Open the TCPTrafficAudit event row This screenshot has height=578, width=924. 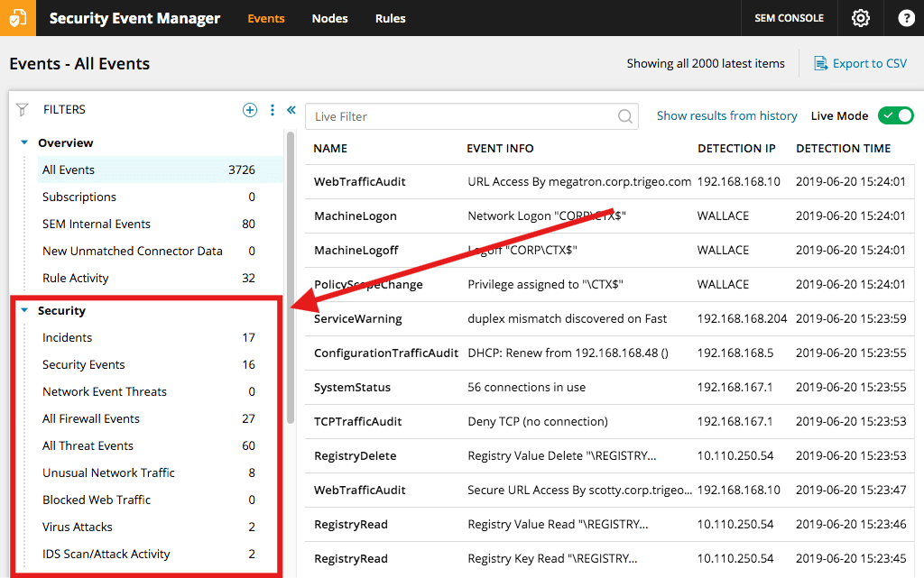point(609,421)
